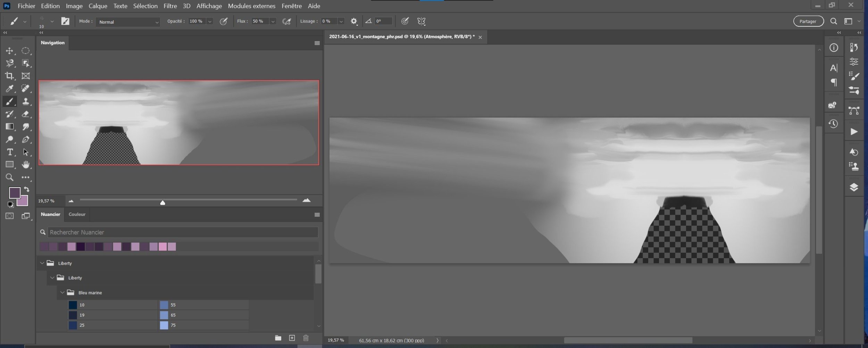Select the Horizontal Type tool
Viewport: 868px width, 348px height.
tap(9, 152)
